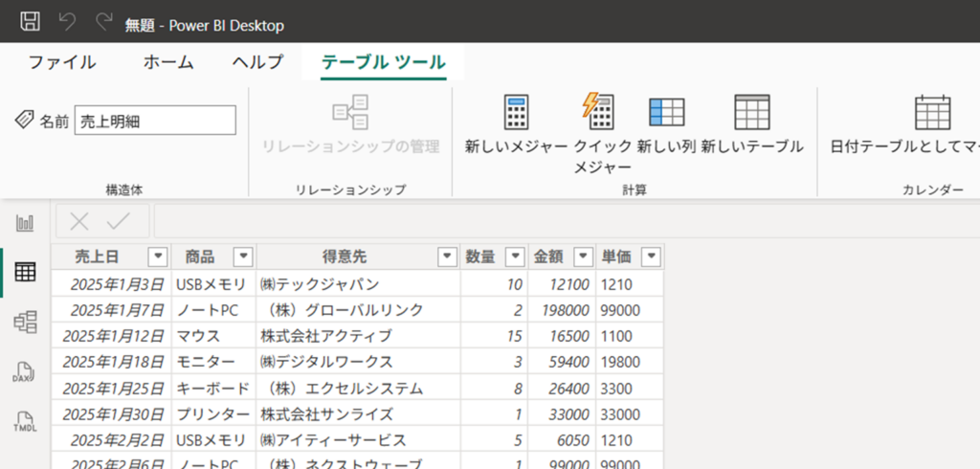The image size is (980, 469).
Task: Open the 金額 column filter dropdown
Action: pos(581,257)
